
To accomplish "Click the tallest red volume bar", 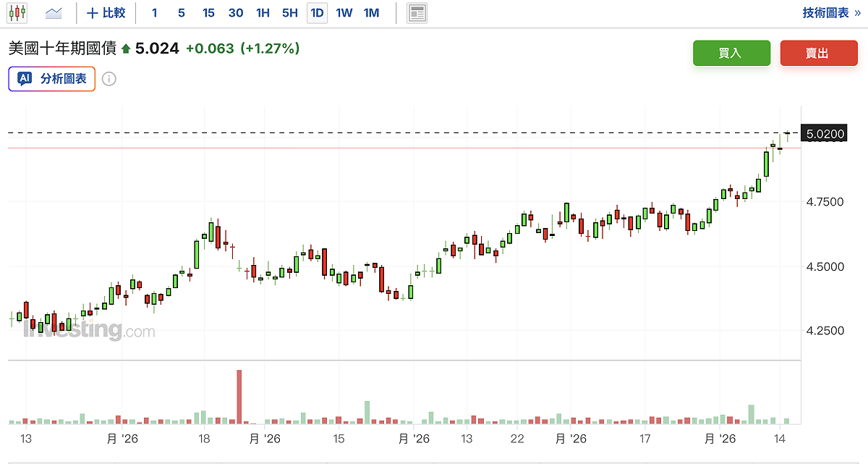I will point(239,397).
